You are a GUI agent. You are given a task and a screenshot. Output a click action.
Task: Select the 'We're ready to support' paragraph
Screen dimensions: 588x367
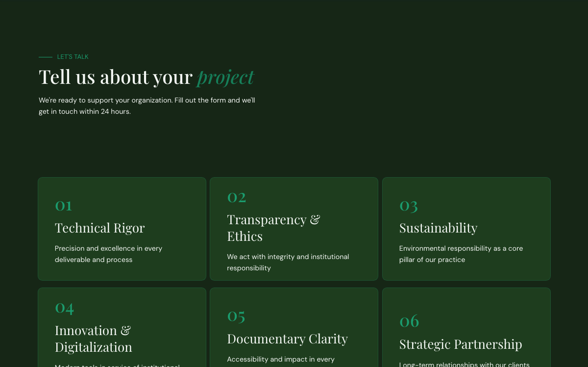147,106
